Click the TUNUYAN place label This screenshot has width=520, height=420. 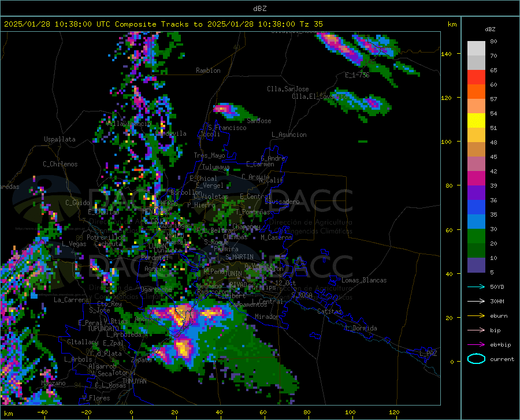point(134,381)
